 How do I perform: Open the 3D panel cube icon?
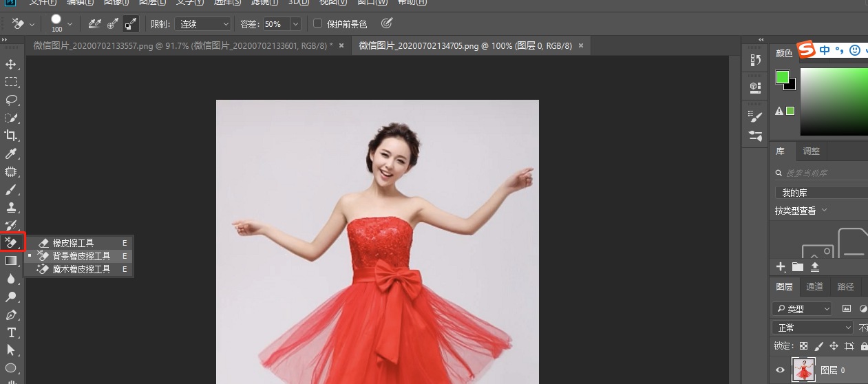pyautogui.click(x=755, y=87)
